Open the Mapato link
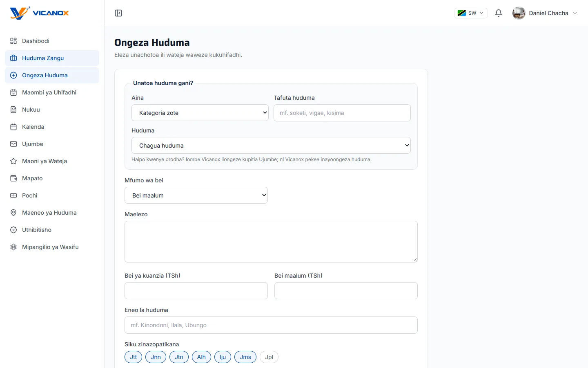This screenshot has height=368, width=588. (52, 178)
